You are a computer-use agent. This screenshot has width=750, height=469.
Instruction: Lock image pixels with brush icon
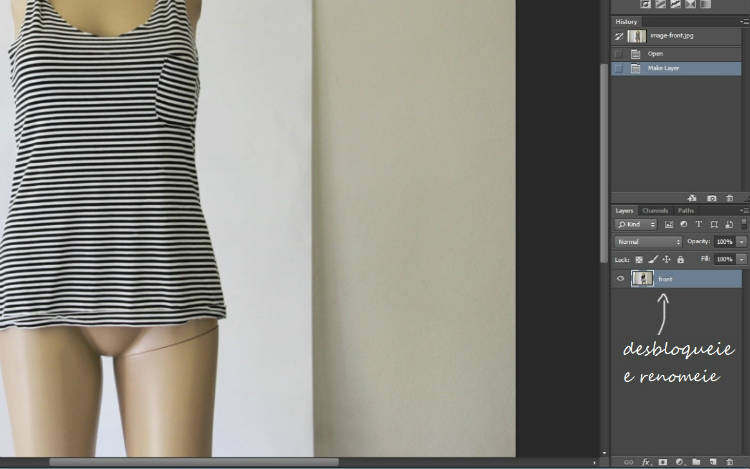(x=653, y=260)
